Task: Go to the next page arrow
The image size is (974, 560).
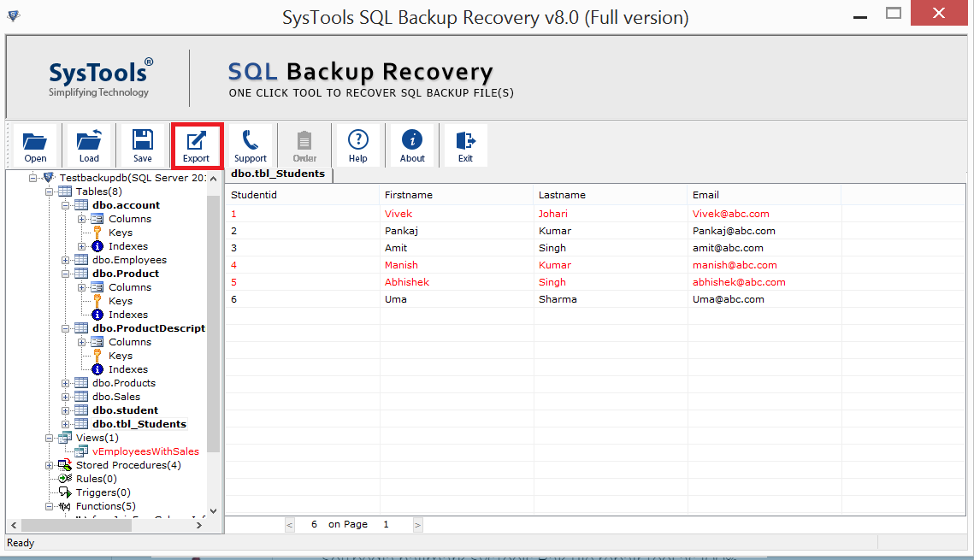Action: click(417, 525)
